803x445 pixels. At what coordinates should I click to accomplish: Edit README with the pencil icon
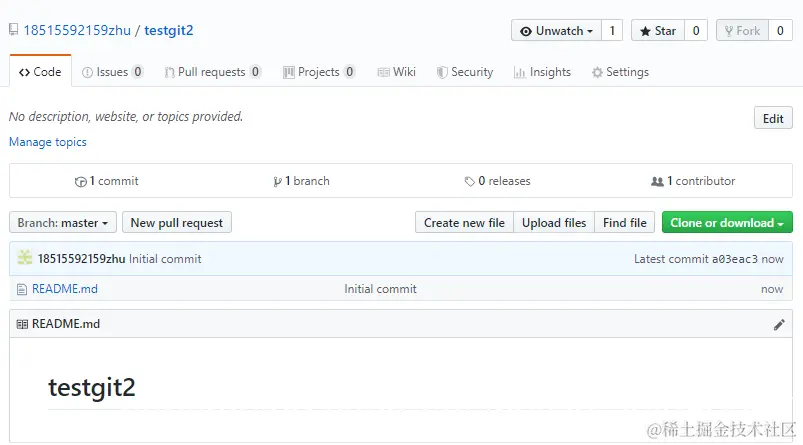[779, 325]
